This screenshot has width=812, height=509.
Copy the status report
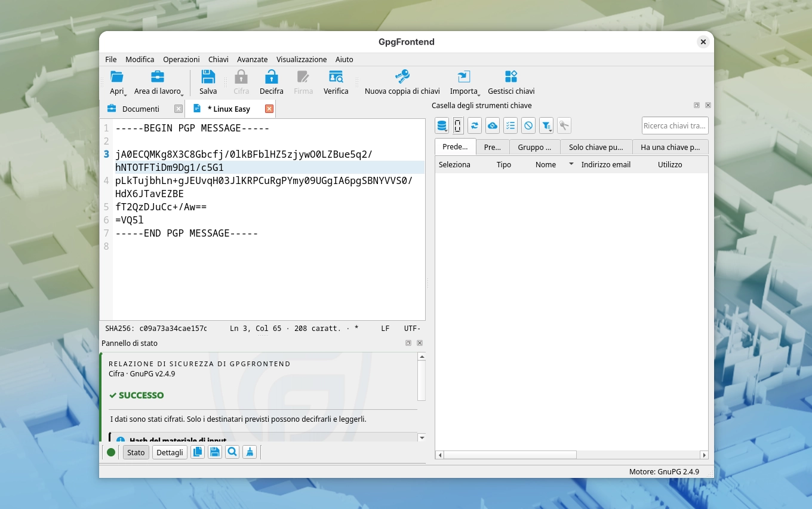(x=198, y=452)
